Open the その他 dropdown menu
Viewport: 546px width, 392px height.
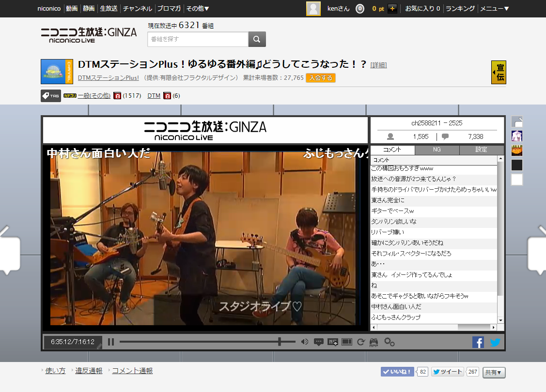coord(198,9)
